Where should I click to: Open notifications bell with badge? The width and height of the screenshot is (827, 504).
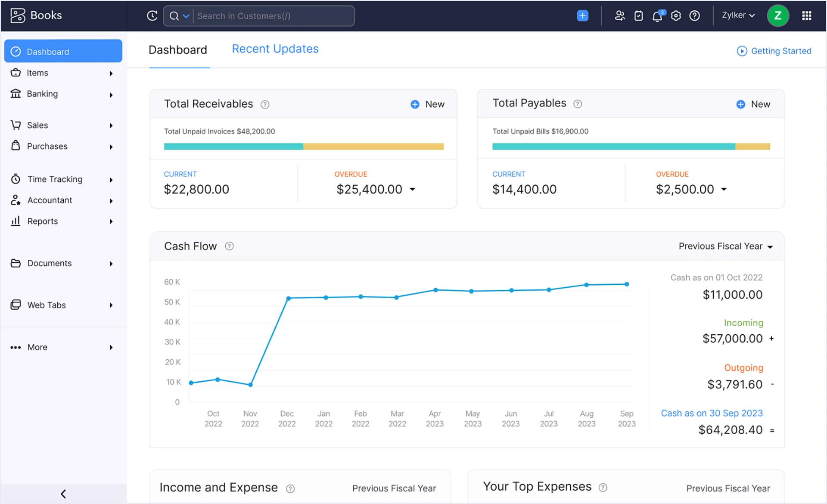coord(657,16)
